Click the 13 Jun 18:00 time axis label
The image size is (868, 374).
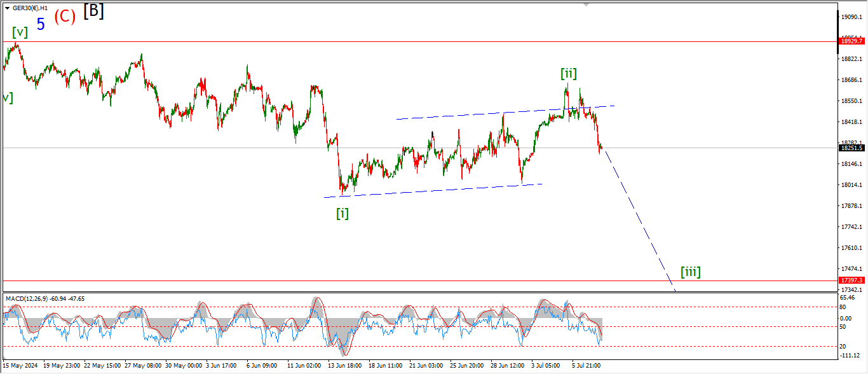344,366
